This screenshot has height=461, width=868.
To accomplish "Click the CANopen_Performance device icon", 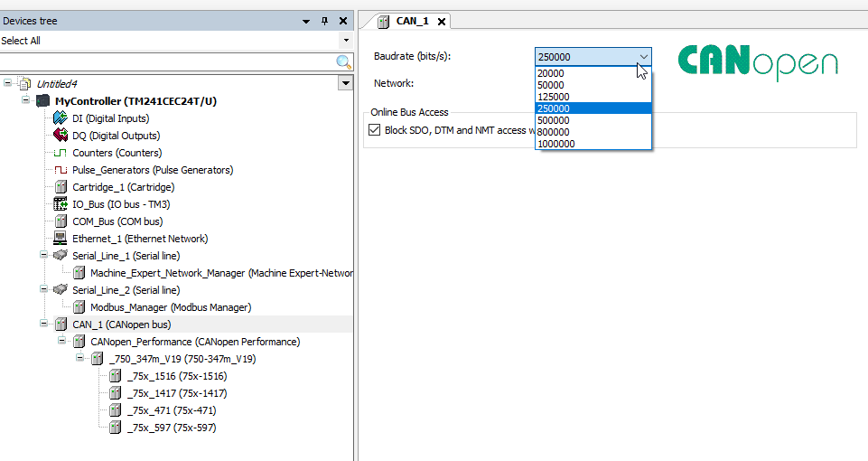I will click(x=79, y=342).
